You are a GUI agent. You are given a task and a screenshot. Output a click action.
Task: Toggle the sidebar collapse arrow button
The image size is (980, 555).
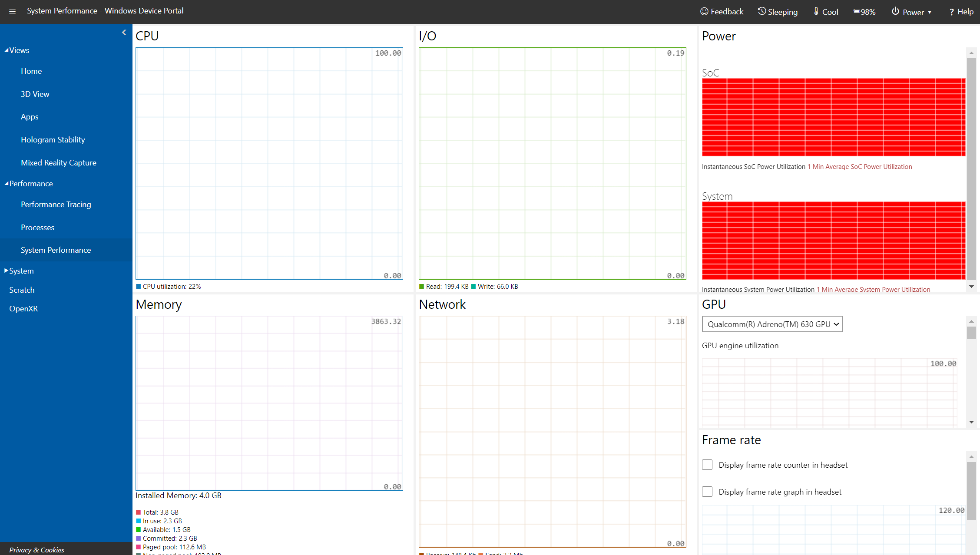pyautogui.click(x=124, y=32)
